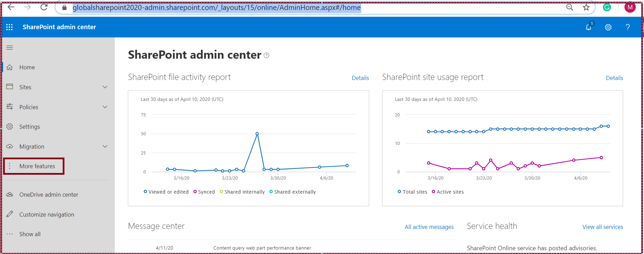Open Sites menu item
Viewport: 644px width, 254px height.
point(25,87)
